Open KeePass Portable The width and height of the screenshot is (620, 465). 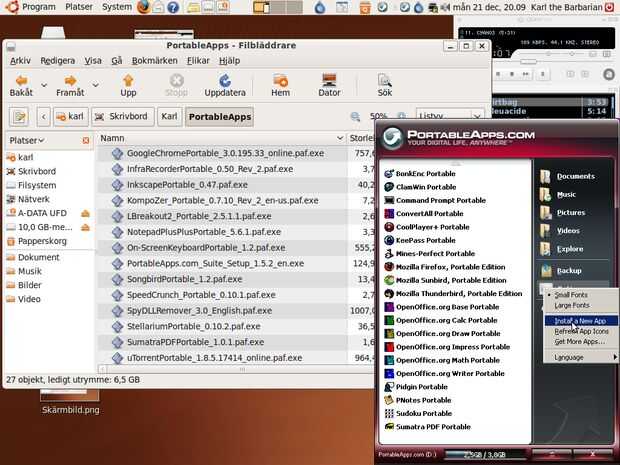(x=420, y=240)
